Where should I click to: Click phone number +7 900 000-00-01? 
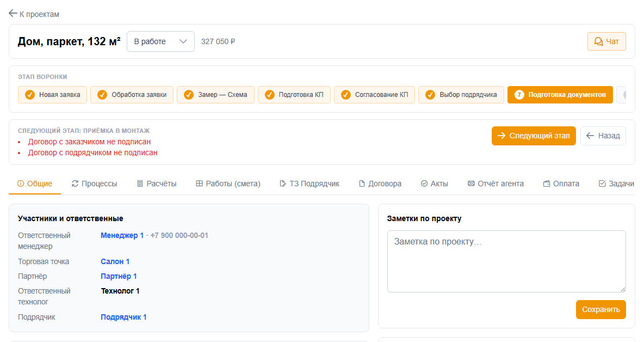tap(179, 236)
